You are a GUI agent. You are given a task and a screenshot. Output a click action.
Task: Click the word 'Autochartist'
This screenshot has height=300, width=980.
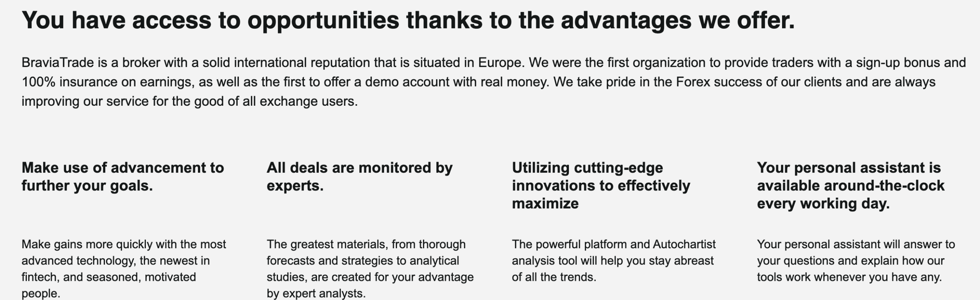pyautogui.click(x=684, y=244)
